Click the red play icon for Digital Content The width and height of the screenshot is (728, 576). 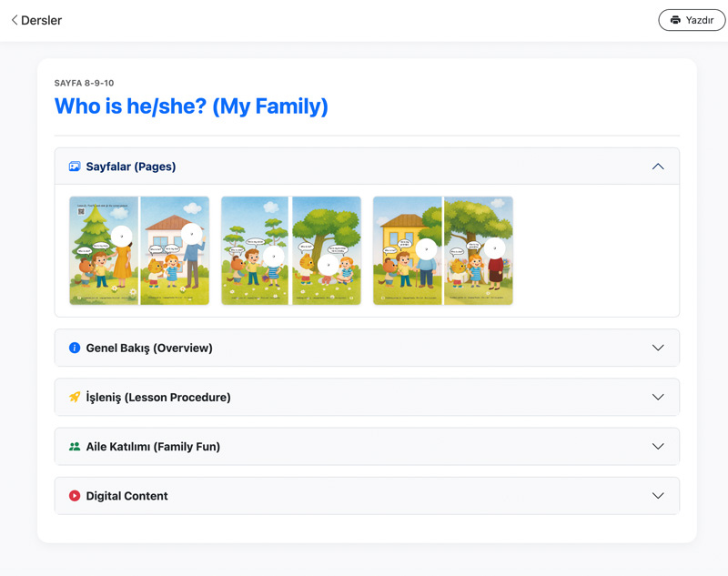[x=75, y=496]
